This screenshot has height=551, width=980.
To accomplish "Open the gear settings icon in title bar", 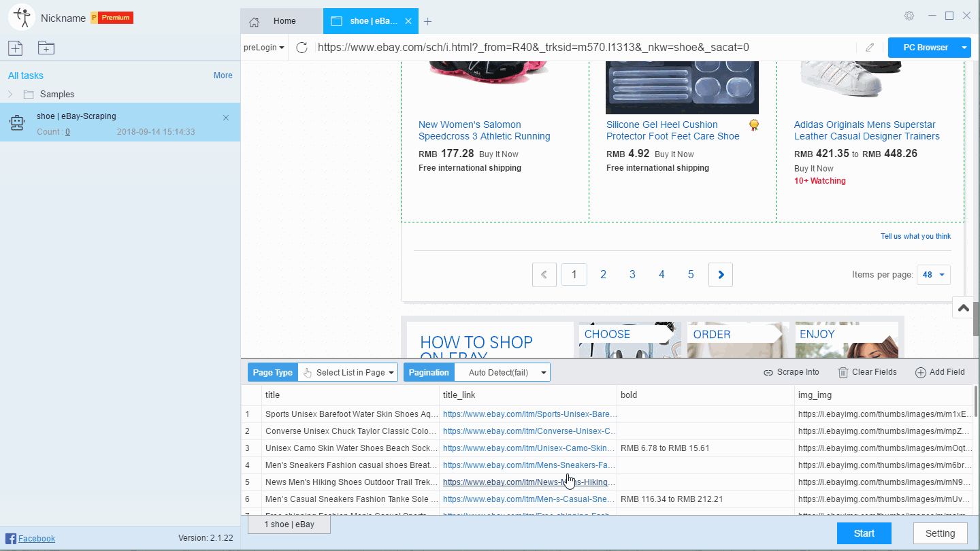I will 909,16.
